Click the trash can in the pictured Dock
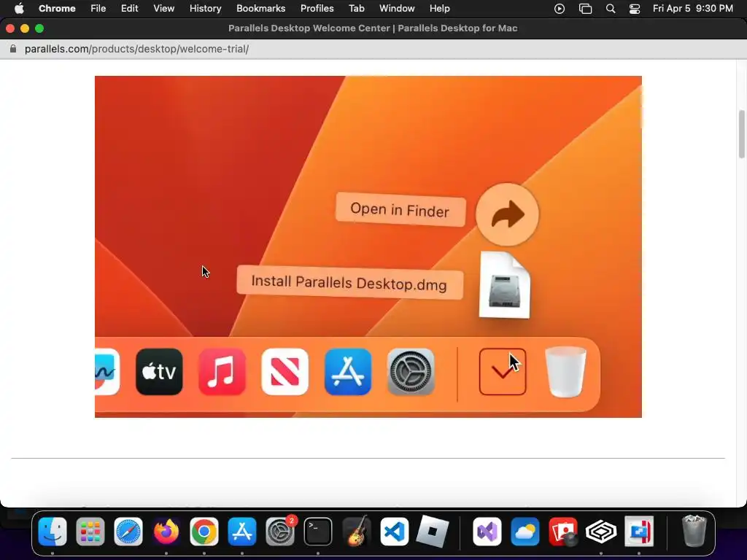The image size is (747, 560). pyautogui.click(x=565, y=372)
